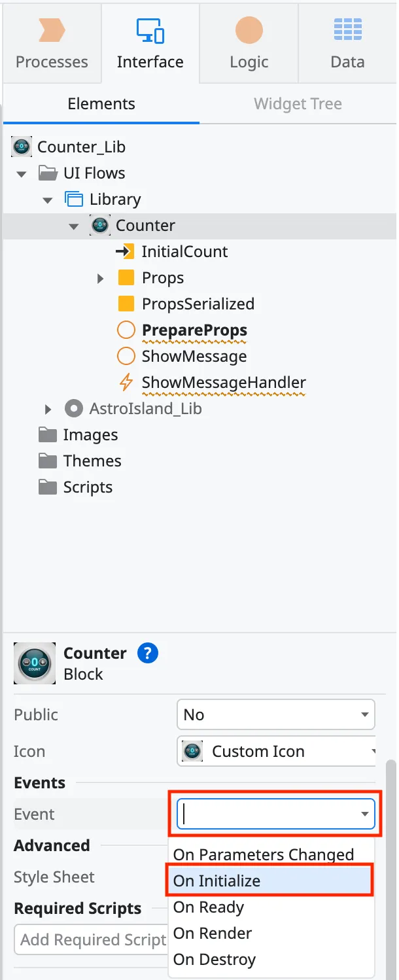399x980 pixels.
Task: Open the Processes tab icon
Action: click(x=52, y=29)
